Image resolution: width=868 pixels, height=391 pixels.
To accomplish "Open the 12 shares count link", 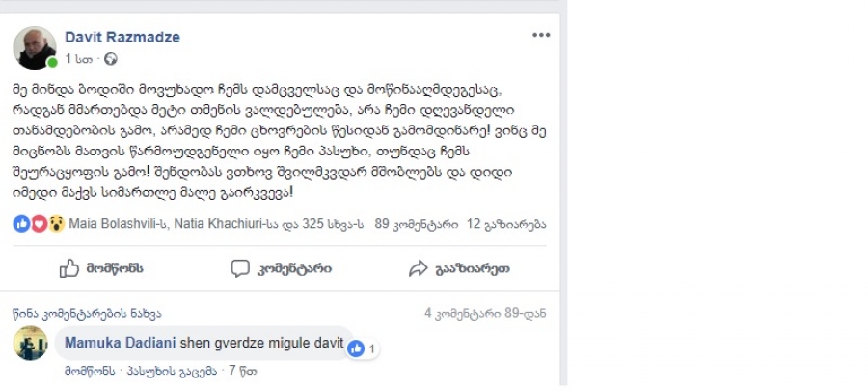I will click(x=506, y=224).
